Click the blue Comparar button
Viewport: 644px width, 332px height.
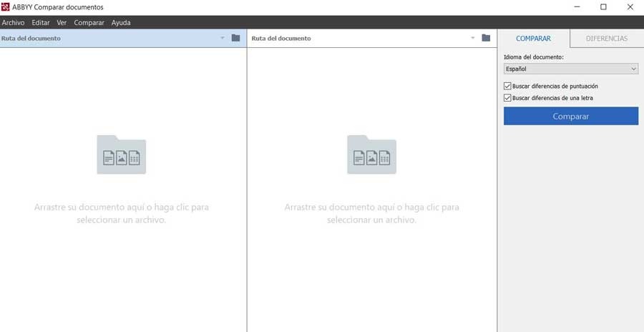571,117
